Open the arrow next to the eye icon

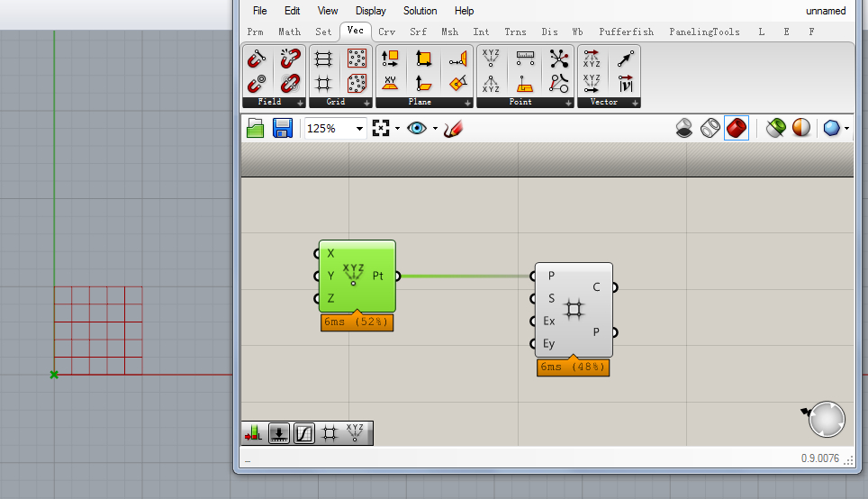(435, 129)
